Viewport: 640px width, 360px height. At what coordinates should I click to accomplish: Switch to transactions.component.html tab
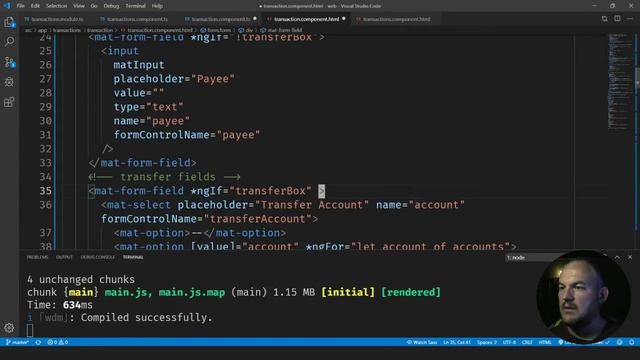tap(396, 19)
